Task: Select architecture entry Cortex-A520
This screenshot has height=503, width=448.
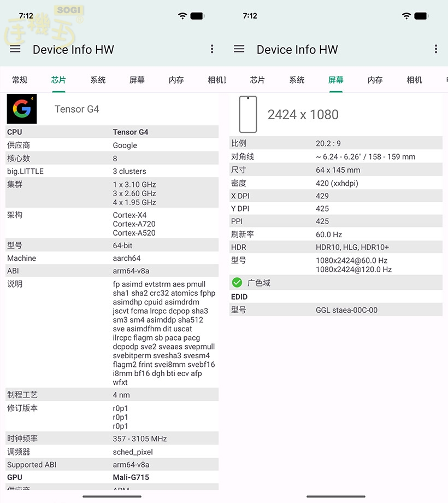Action: (x=134, y=233)
